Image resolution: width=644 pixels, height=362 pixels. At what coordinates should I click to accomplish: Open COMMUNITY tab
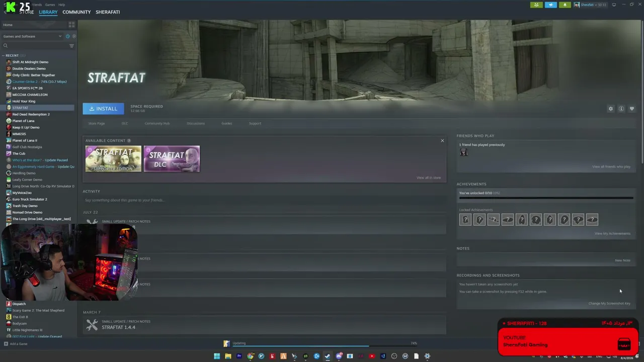[76, 12]
